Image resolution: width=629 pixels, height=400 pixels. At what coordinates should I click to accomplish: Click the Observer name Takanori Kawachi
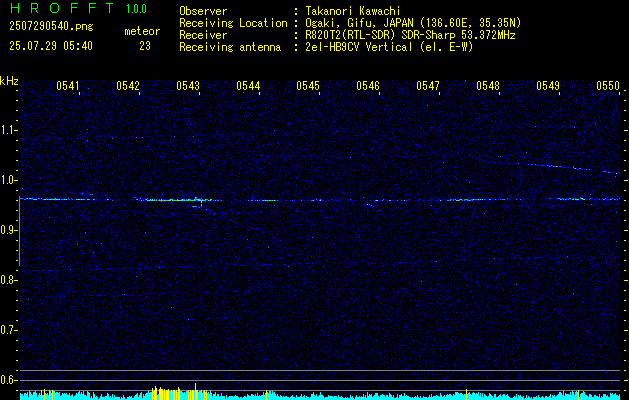click(353, 11)
